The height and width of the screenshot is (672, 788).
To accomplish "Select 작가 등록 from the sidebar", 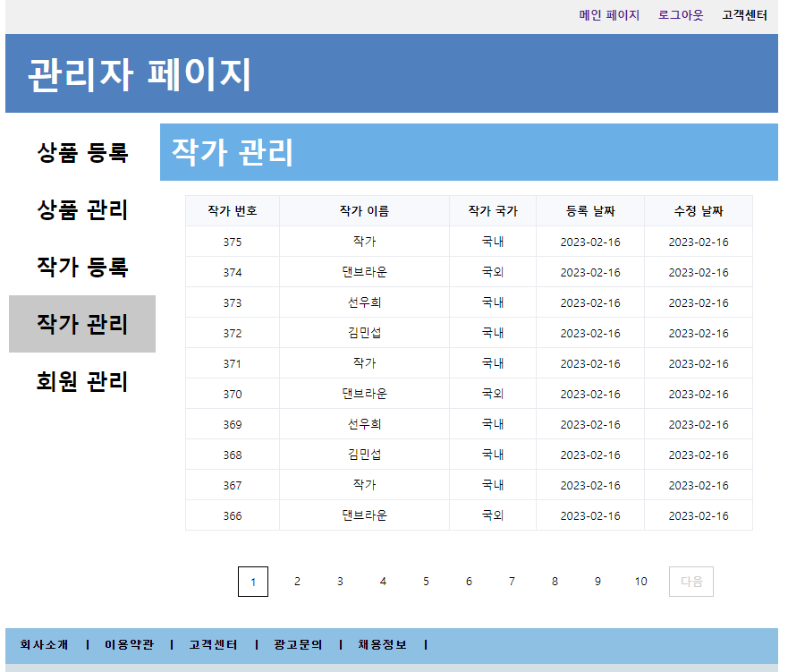I will (82, 267).
